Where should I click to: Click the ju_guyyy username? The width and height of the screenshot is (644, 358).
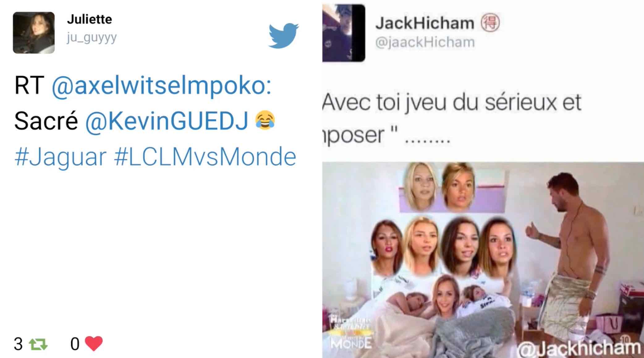tap(92, 38)
